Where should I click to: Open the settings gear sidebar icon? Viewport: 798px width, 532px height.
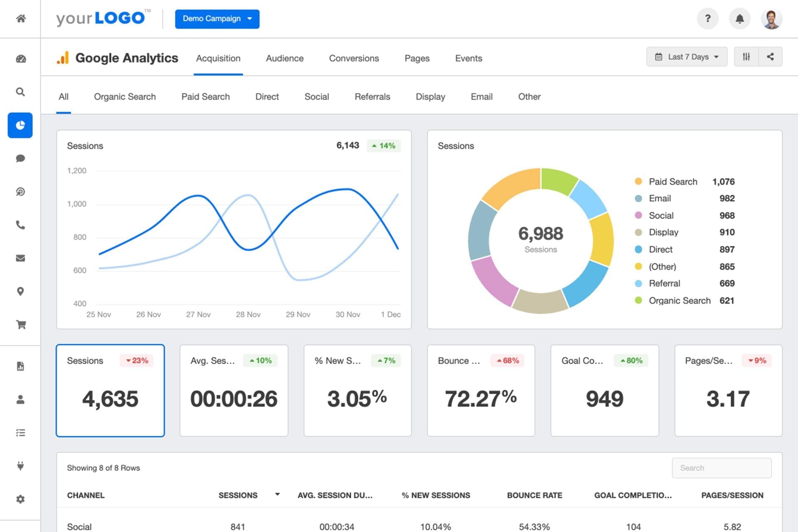20,499
